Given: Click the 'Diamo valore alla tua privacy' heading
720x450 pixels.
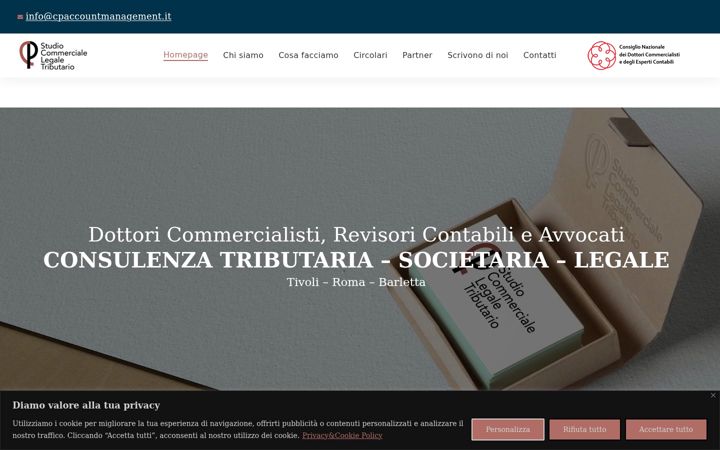Looking at the screenshot, I should (x=86, y=405).
